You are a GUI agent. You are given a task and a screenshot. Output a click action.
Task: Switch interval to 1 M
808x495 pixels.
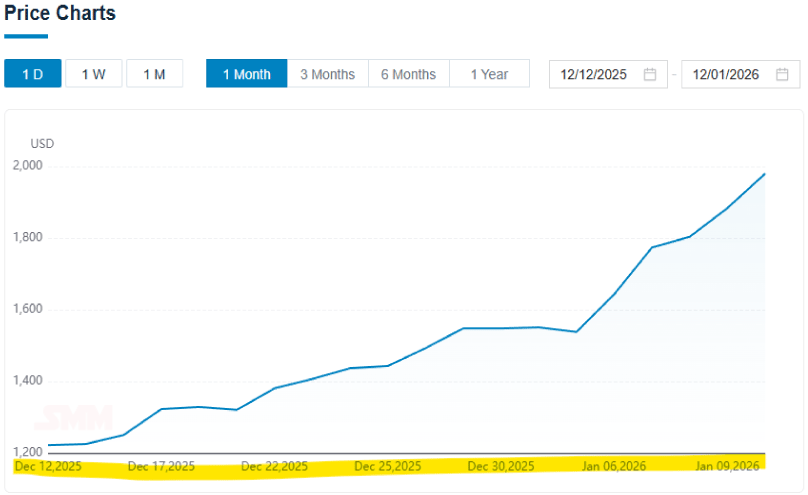(154, 75)
